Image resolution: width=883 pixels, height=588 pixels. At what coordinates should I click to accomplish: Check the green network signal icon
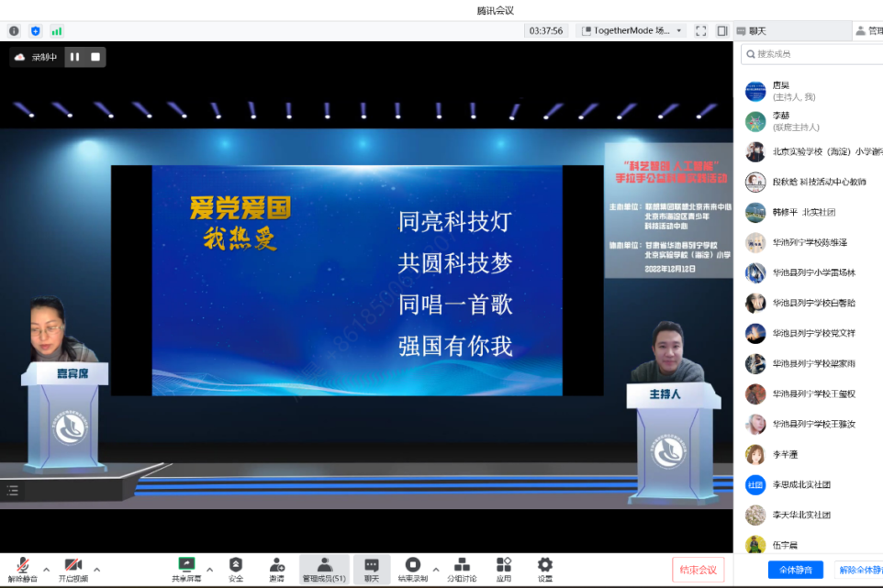(57, 31)
